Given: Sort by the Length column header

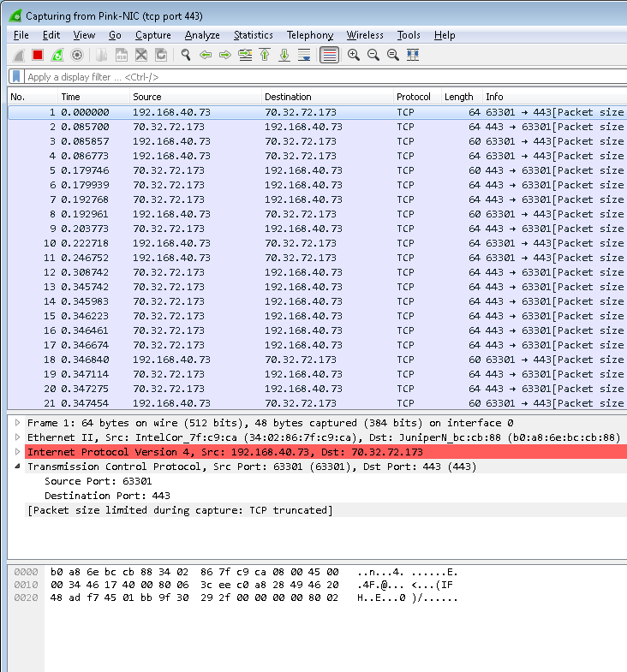Looking at the screenshot, I should (462, 97).
